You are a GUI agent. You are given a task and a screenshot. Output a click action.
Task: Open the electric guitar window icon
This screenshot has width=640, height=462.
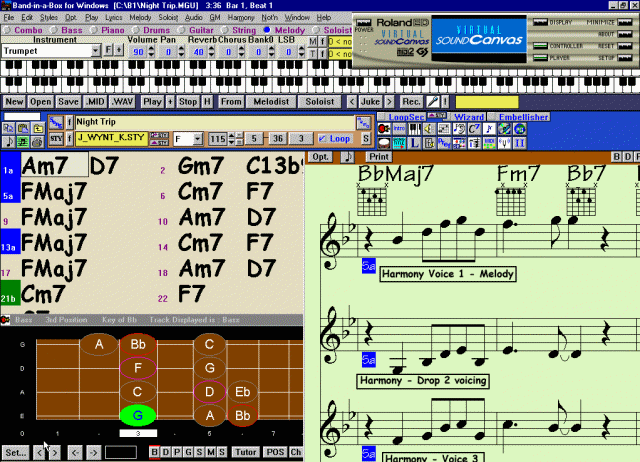(x=384, y=129)
